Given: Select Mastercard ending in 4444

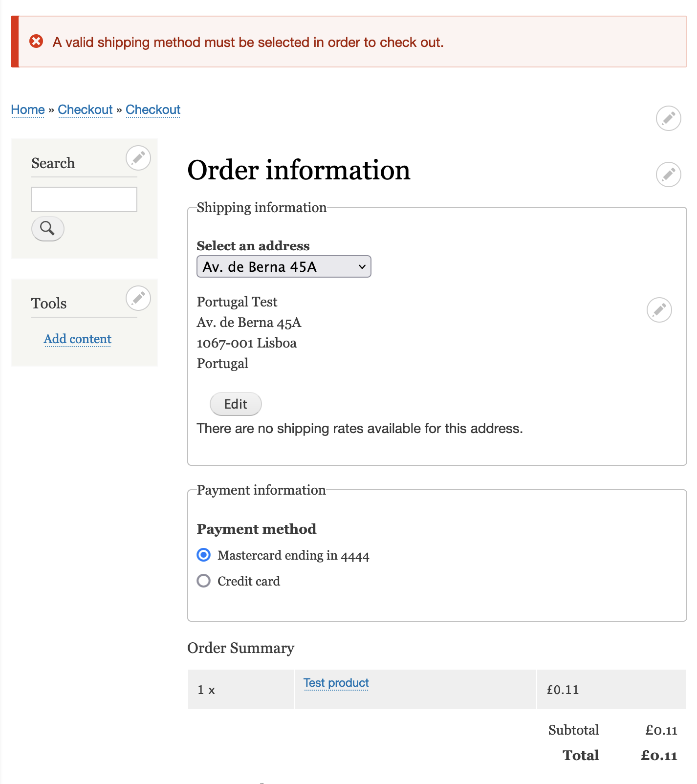Looking at the screenshot, I should 203,555.
